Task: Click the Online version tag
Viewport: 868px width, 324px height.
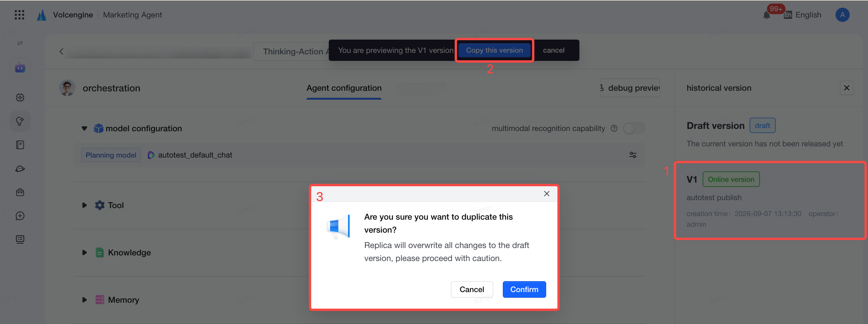Action: coord(731,179)
